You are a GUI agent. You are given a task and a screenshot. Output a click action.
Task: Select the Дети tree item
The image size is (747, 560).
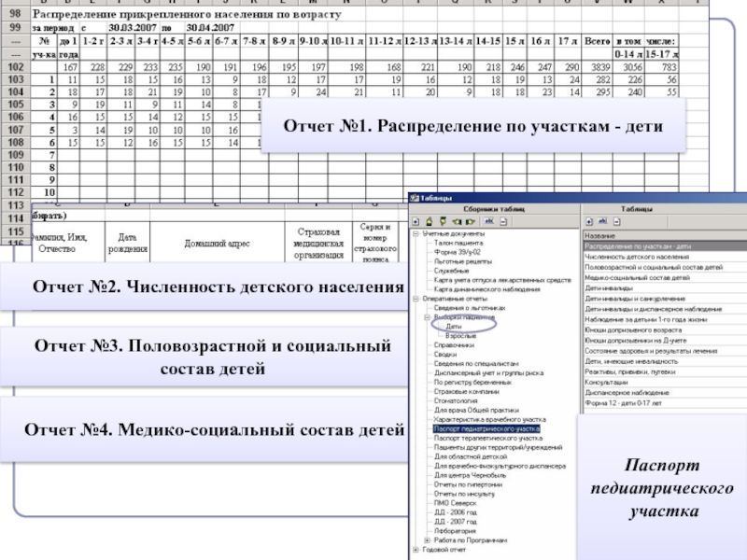coord(454,327)
